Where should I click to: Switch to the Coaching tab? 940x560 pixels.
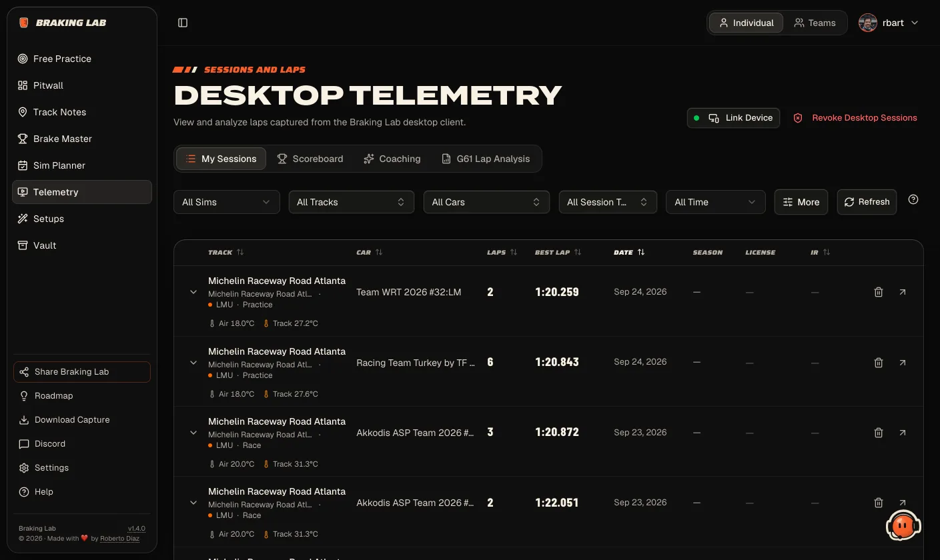(x=392, y=159)
